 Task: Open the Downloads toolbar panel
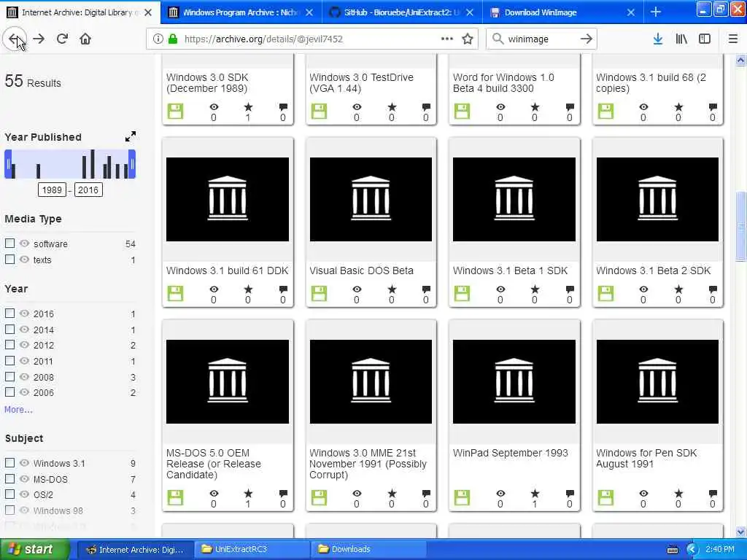[658, 39]
